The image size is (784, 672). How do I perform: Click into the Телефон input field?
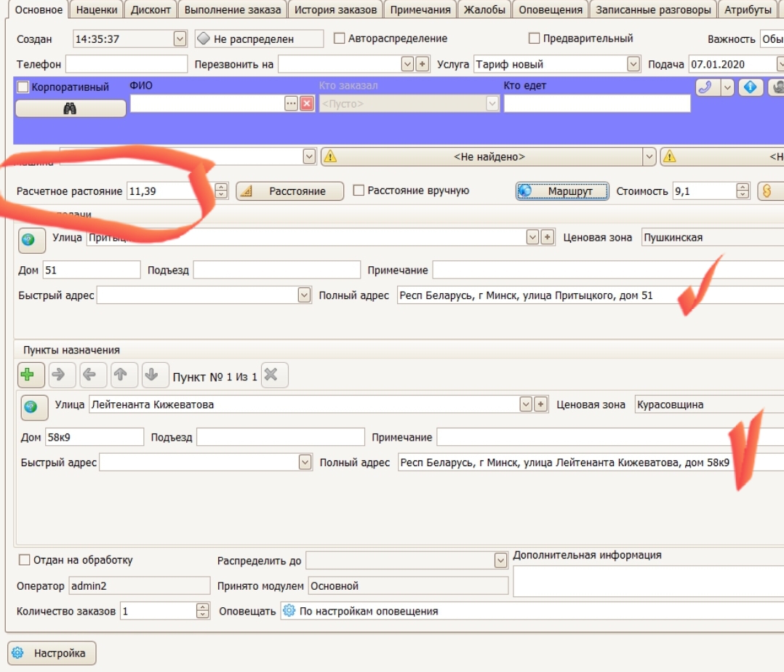click(127, 65)
